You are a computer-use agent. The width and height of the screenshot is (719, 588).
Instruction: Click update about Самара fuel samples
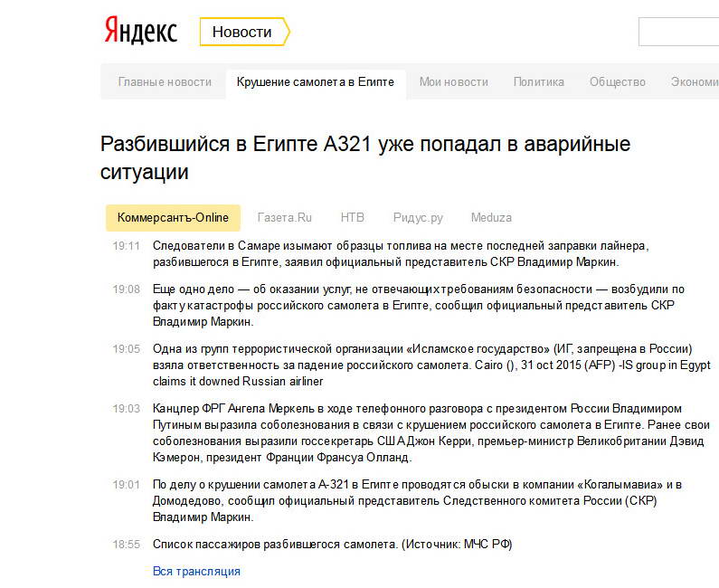point(401,254)
